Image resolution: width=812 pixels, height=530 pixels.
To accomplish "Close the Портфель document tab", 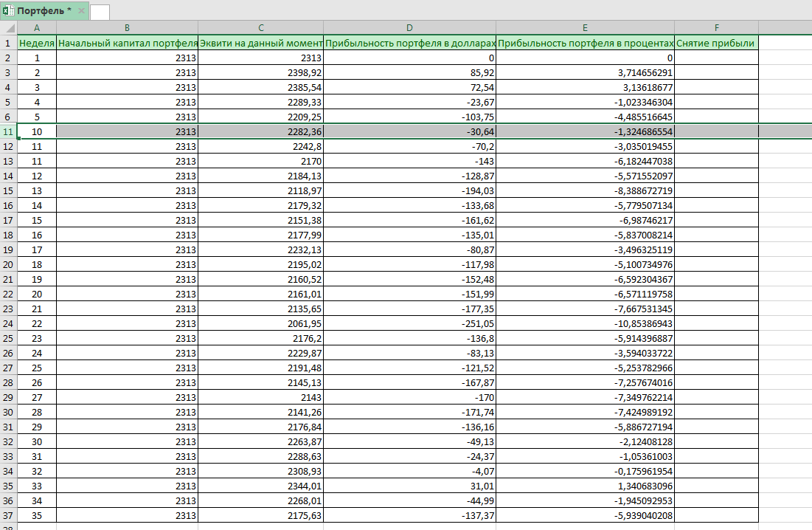I will pos(80,11).
